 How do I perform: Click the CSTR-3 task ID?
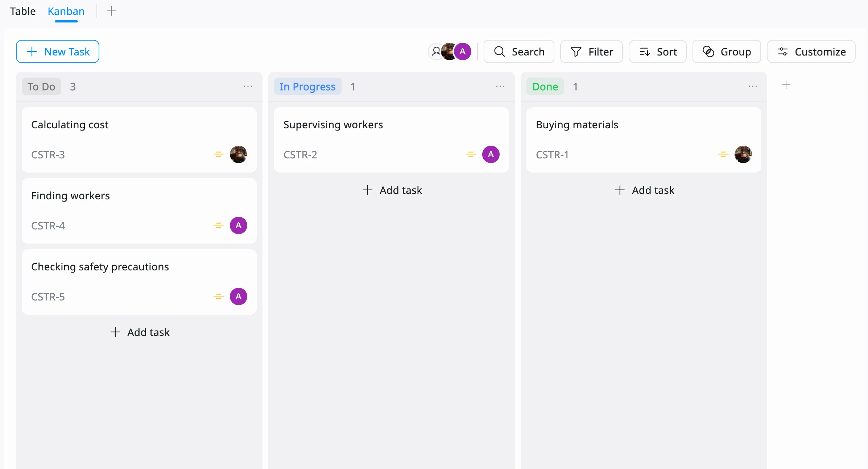tap(48, 154)
